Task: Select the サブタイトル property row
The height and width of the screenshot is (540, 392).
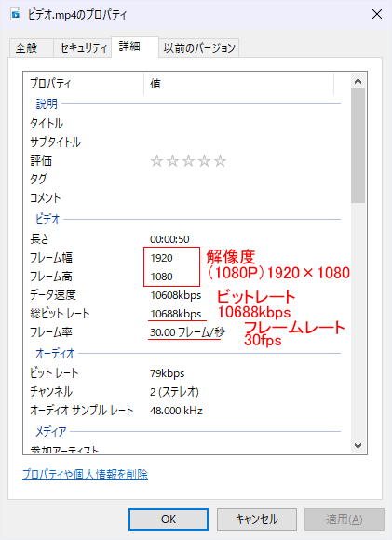Action: tap(185, 142)
